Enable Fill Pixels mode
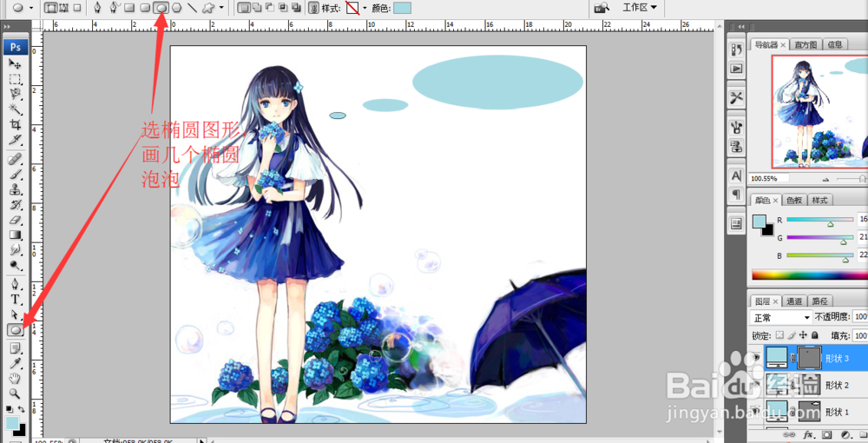Screen dimensions: 868x443 point(77,8)
